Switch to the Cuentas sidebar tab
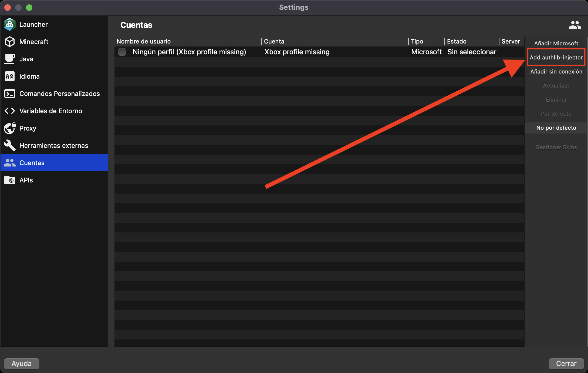This screenshot has height=373, width=588. pyautogui.click(x=54, y=163)
